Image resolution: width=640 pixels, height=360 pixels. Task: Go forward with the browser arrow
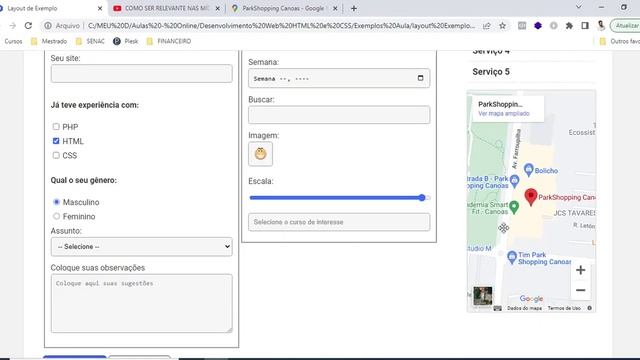coord(12,26)
